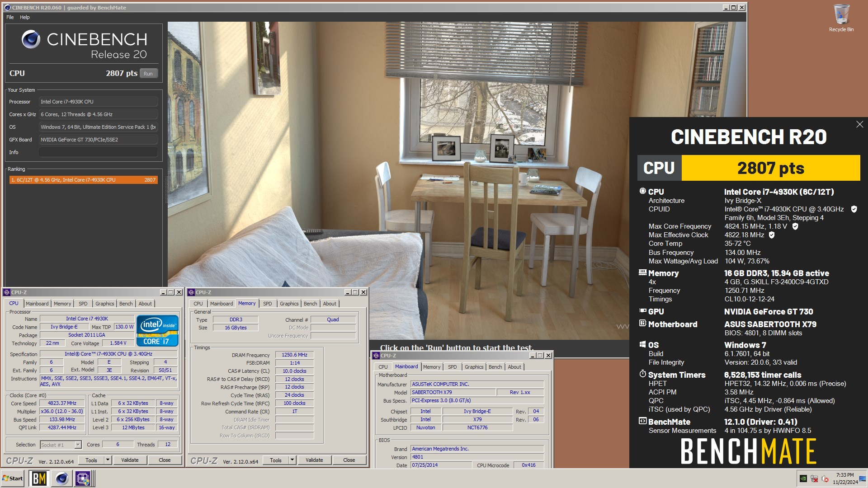Click the Core Voltage value 1.584 V
Viewport: 868px width, 488px height.
click(118, 343)
